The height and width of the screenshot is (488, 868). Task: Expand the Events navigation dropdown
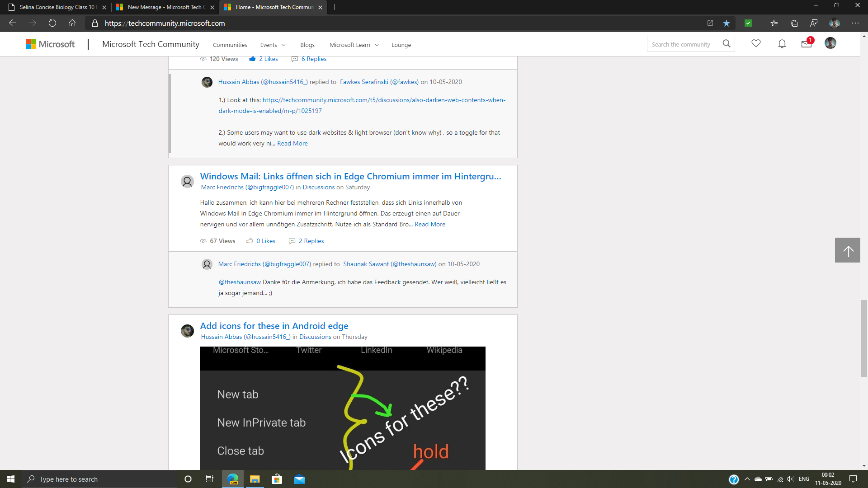tap(273, 45)
